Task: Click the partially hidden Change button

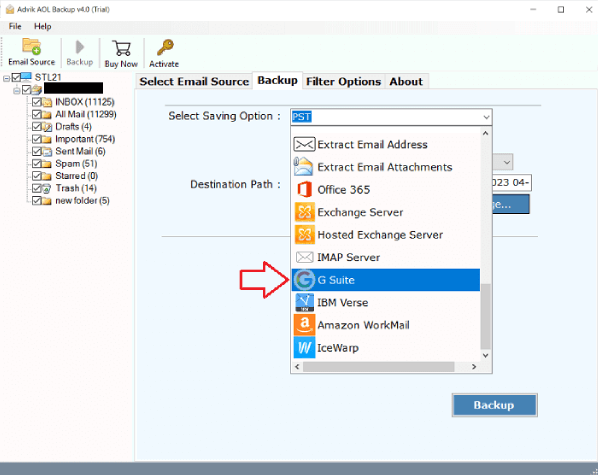Action: tap(510, 204)
